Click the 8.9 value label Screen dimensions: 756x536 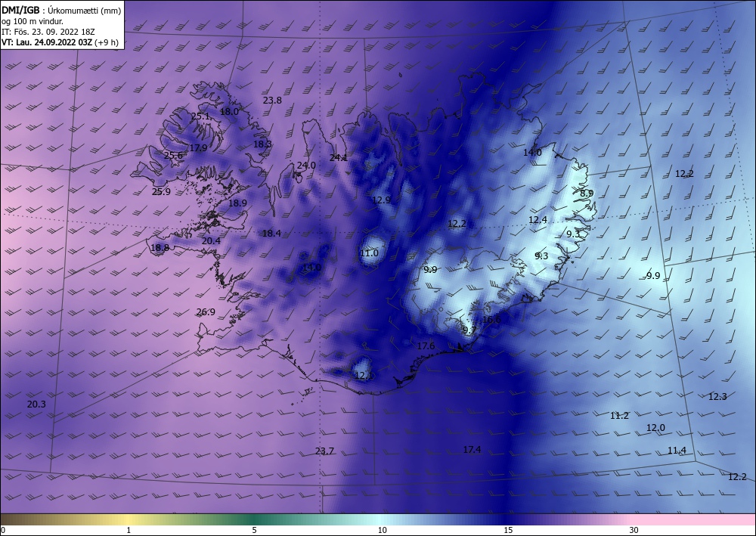[587, 193]
